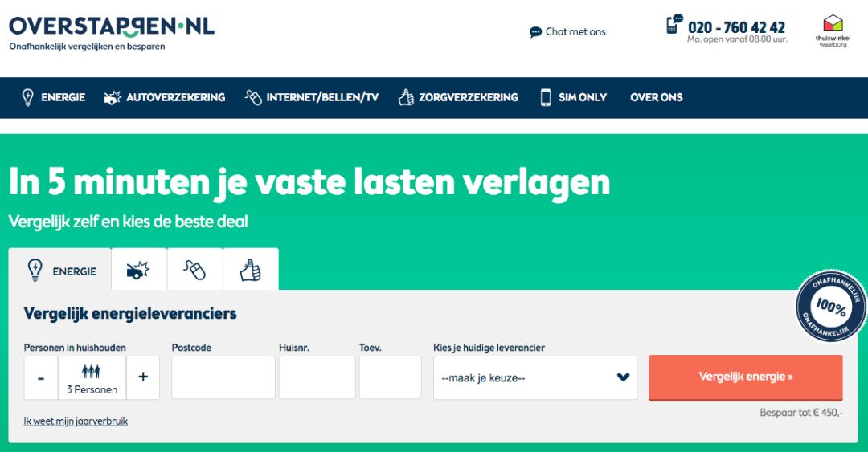
Task: Click the 3 Personen people icon
Action: click(92, 371)
